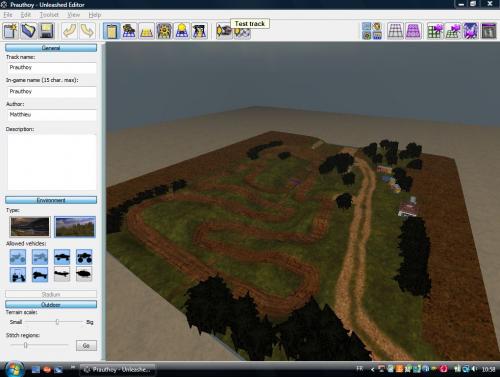Click the Redo arrow icon
The width and height of the screenshot is (500, 377).
[x=87, y=31]
